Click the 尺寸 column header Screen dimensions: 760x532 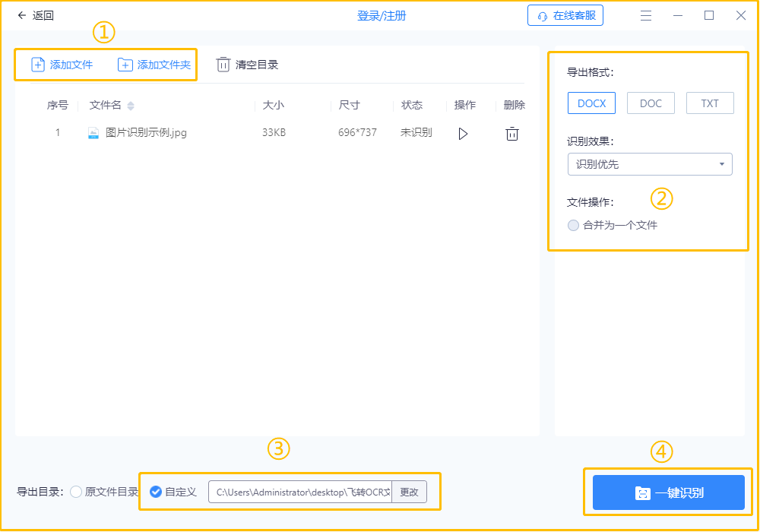[x=349, y=105]
